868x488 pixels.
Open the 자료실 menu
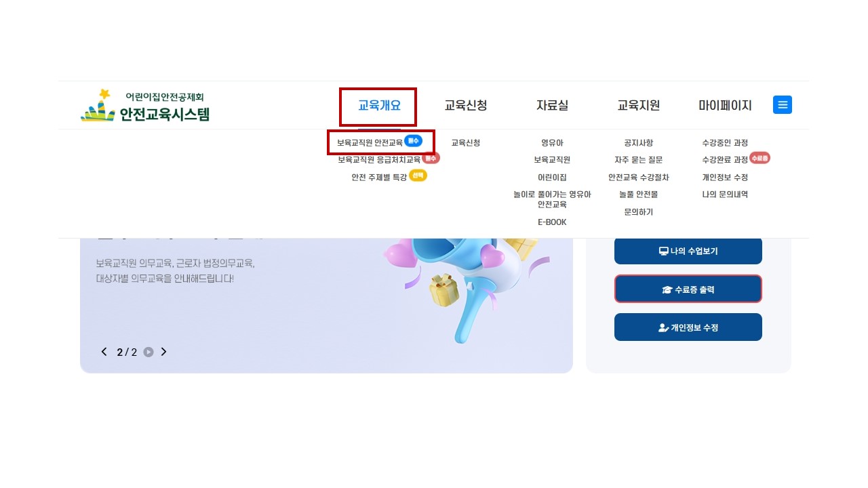[552, 106]
